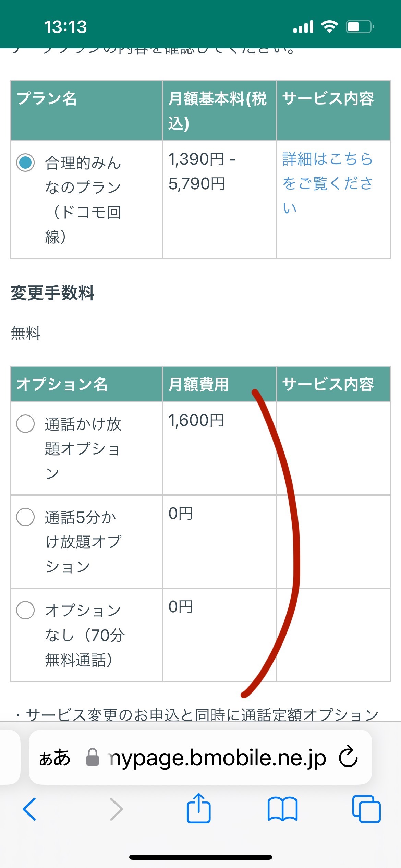
Task: Tap the ぁあ reader settings button
Action: click(55, 757)
